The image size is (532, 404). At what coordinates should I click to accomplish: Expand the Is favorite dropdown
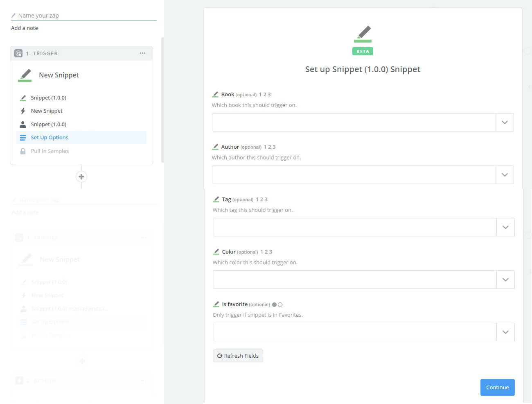505,332
